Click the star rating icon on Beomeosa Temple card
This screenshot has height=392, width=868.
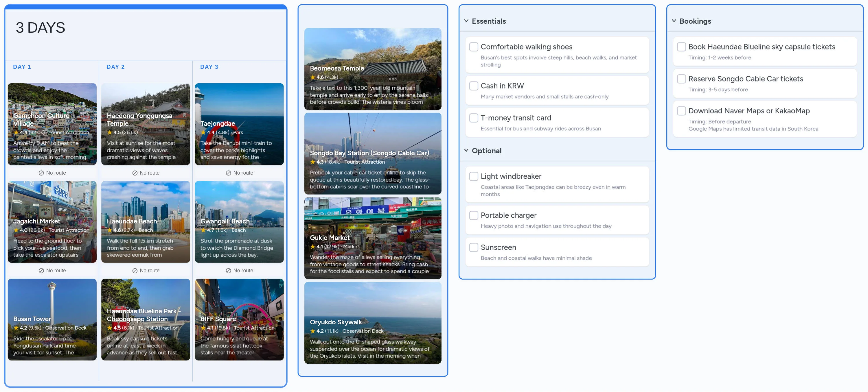(x=313, y=77)
